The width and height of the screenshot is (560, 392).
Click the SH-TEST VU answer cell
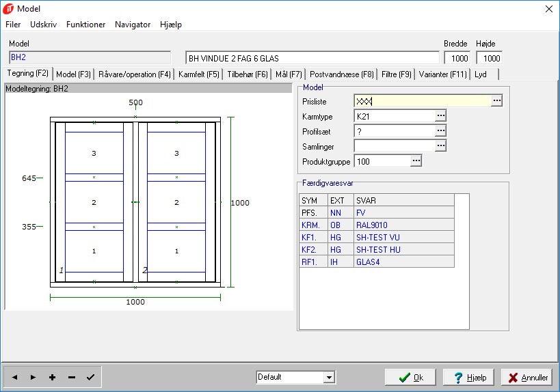point(404,237)
